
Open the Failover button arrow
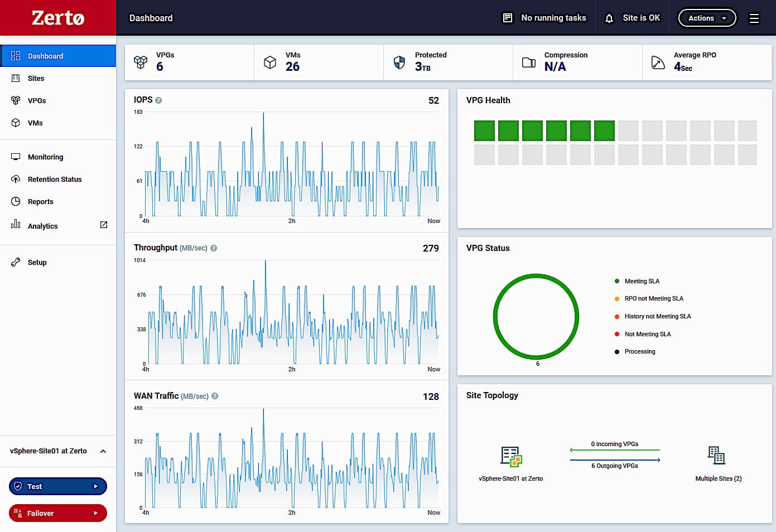95,513
